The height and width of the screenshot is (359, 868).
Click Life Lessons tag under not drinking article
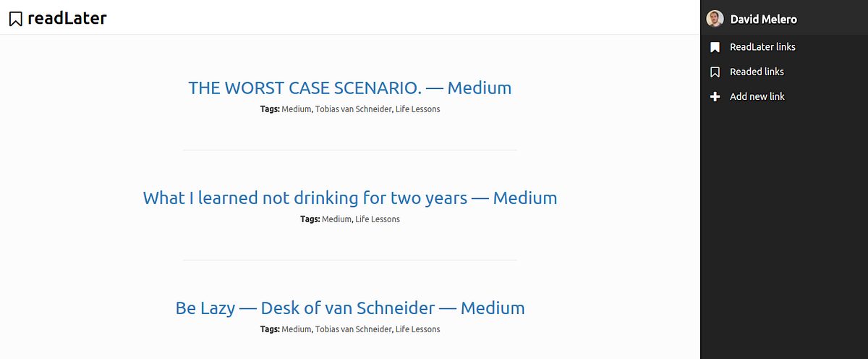pos(378,219)
